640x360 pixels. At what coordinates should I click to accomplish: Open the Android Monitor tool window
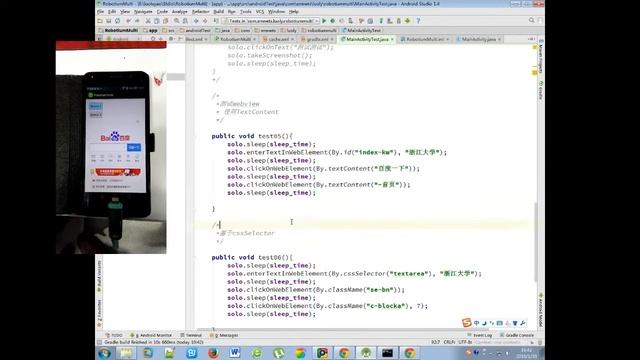click(x=151, y=335)
